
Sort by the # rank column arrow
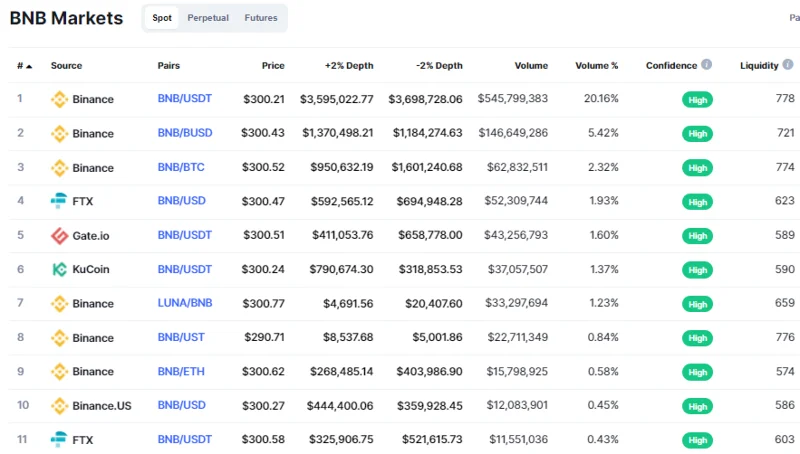[29, 66]
